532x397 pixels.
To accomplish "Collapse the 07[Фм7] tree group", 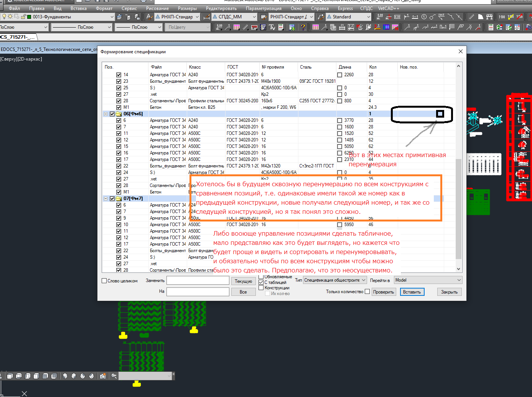I will [x=105, y=198].
